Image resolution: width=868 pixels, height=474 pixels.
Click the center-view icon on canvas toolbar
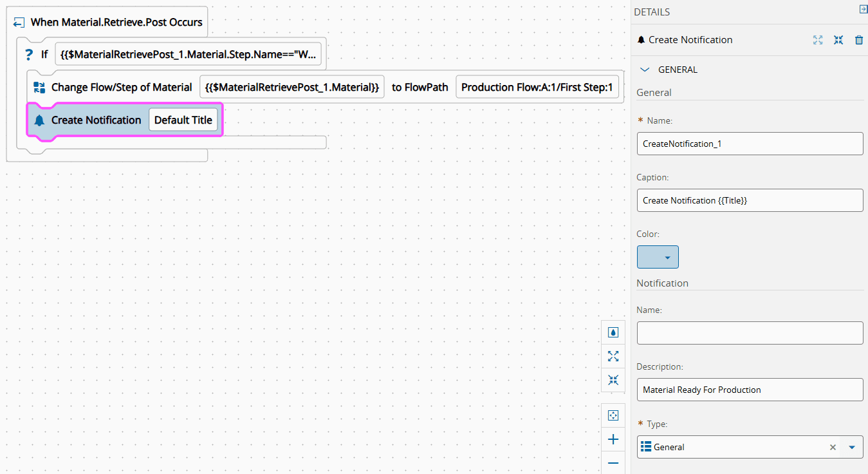pos(613,415)
